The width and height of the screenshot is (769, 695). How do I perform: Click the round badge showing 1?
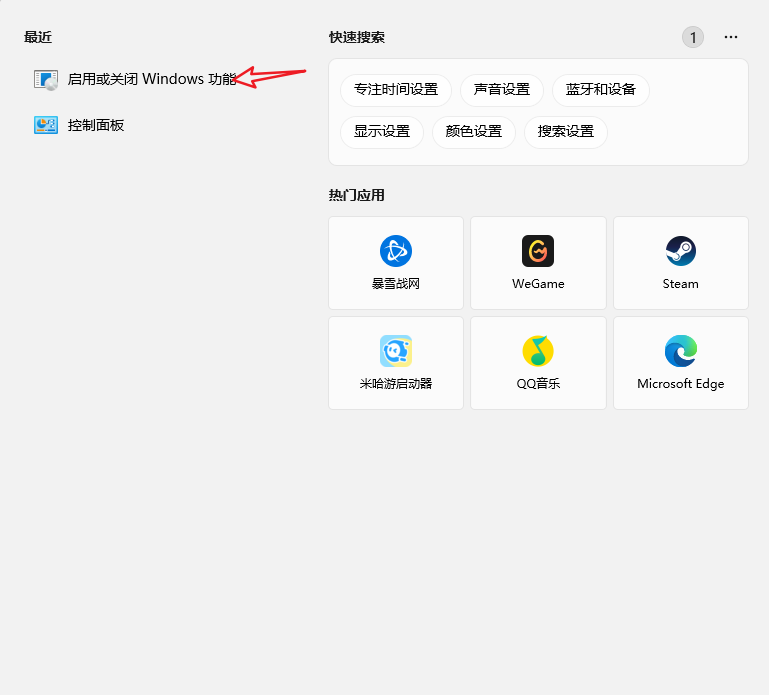coord(693,37)
